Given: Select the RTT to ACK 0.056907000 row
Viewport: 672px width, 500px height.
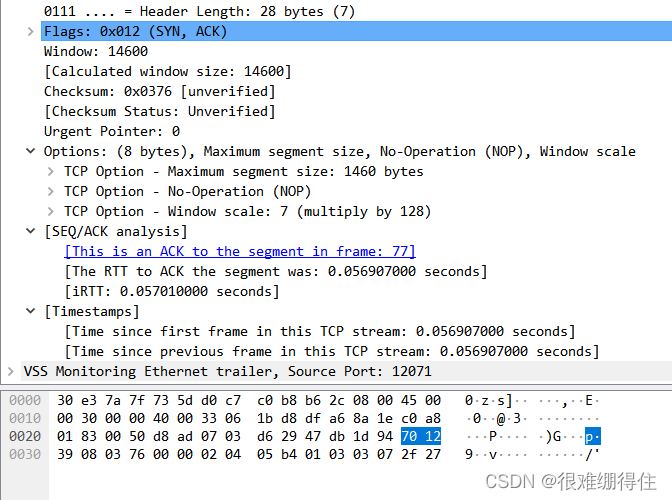Looking at the screenshot, I should [x=276, y=271].
